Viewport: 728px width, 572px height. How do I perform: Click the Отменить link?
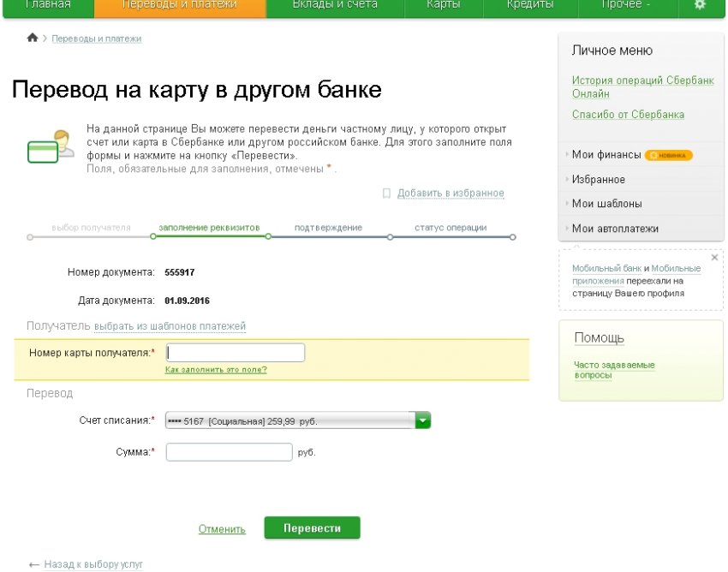coord(222,529)
